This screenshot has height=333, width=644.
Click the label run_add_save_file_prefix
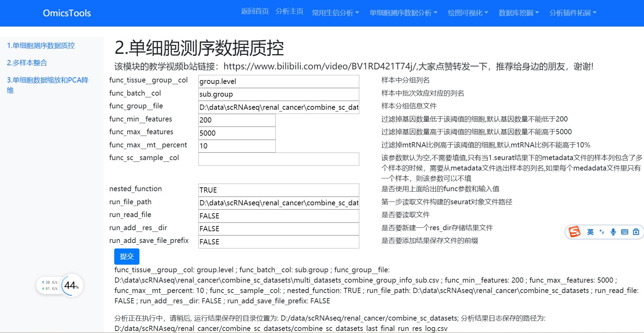click(149, 241)
